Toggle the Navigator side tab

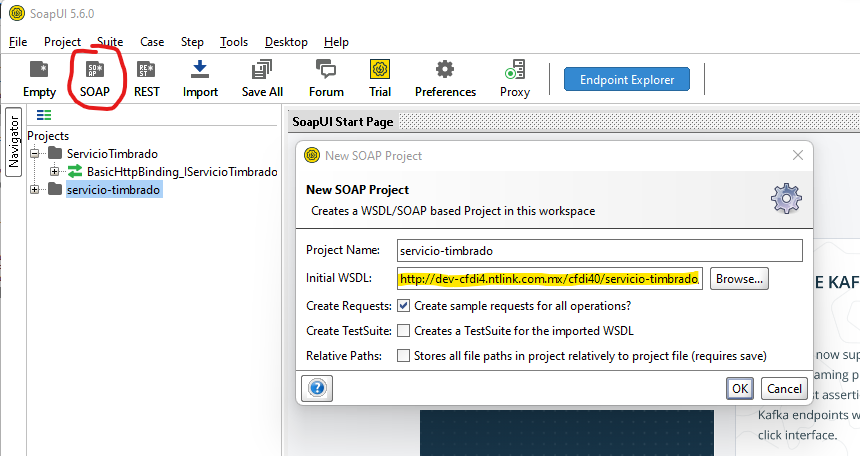pos(14,142)
